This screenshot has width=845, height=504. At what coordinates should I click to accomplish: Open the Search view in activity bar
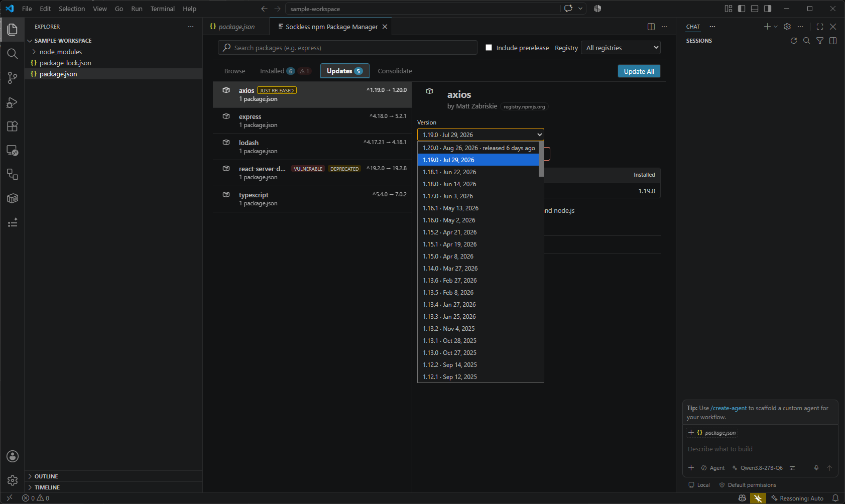click(x=13, y=54)
